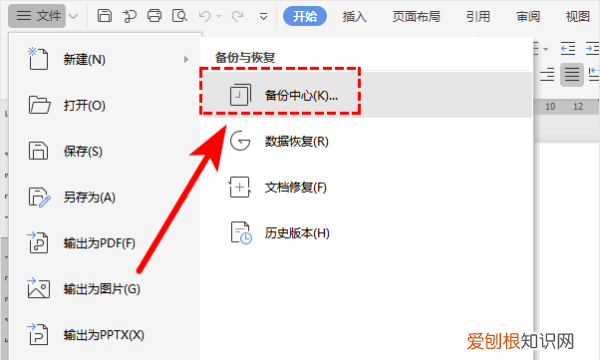Viewport: 600px width, 360px height.
Task: Click the document repair plus icon
Action: click(x=240, y=187)
